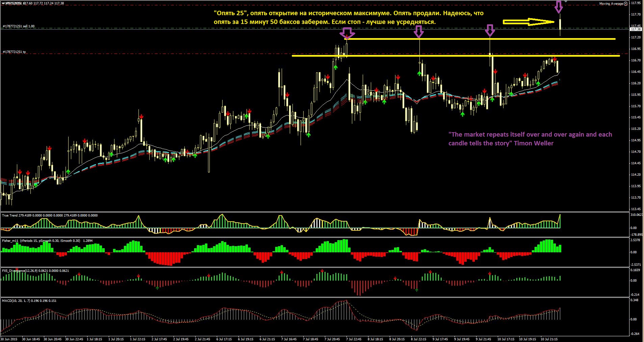Viewport: 644px width, 342px height.
Task: Click the '8 Jul 22:15' time axis label
Action: pos(418,339)
